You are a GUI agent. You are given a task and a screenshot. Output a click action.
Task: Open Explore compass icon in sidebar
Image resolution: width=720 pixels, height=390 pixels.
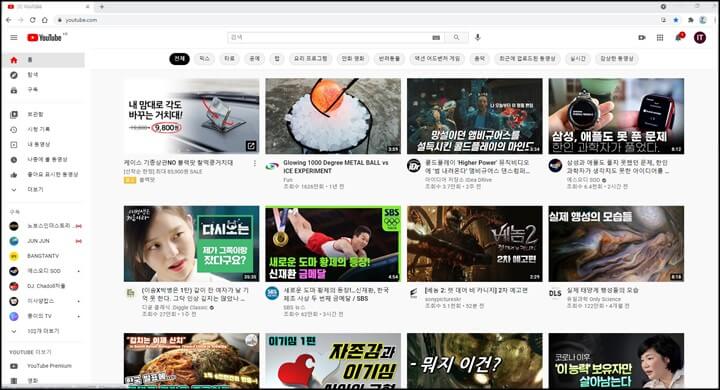point(14,75)
